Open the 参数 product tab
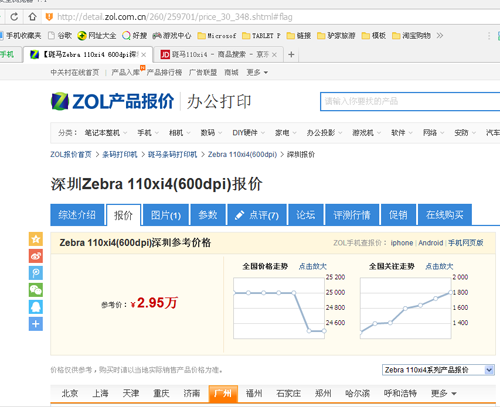This screenshot has width=500, height=407. pos(208,215)
